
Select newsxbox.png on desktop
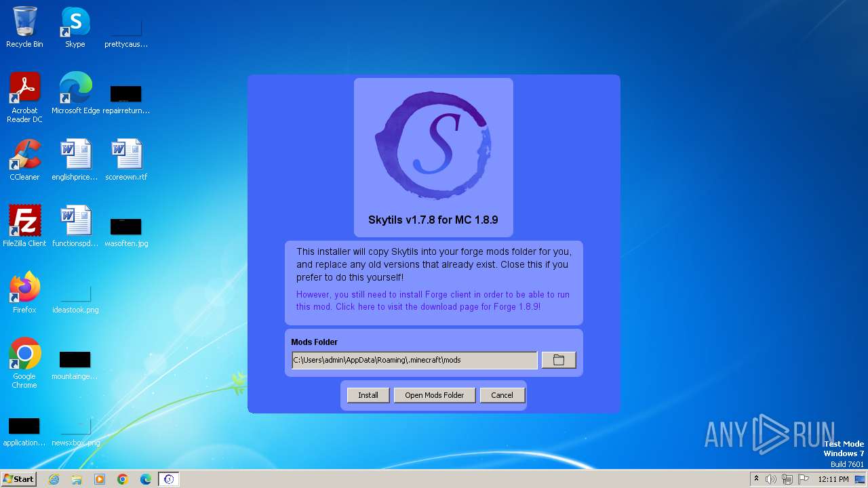(x=75, y=431)
